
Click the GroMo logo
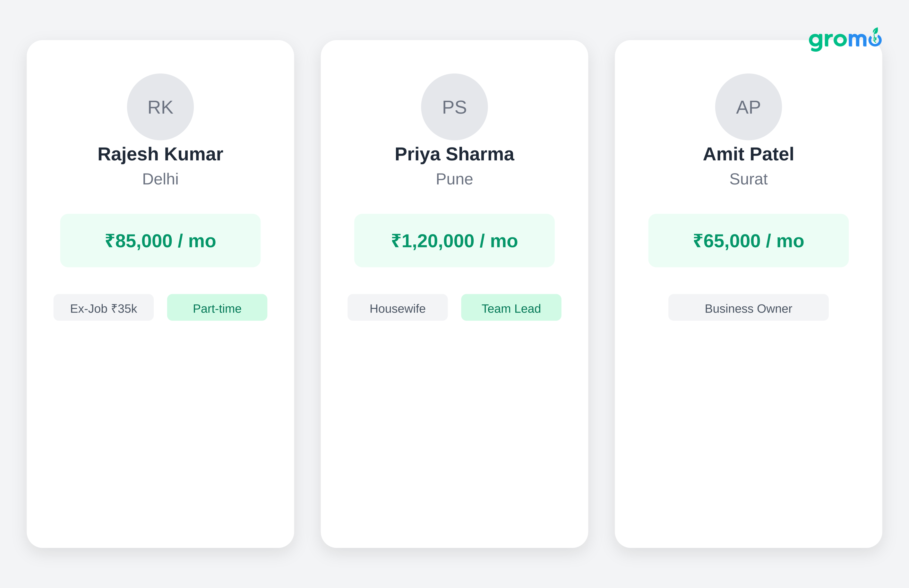click(x=845, y=39)
